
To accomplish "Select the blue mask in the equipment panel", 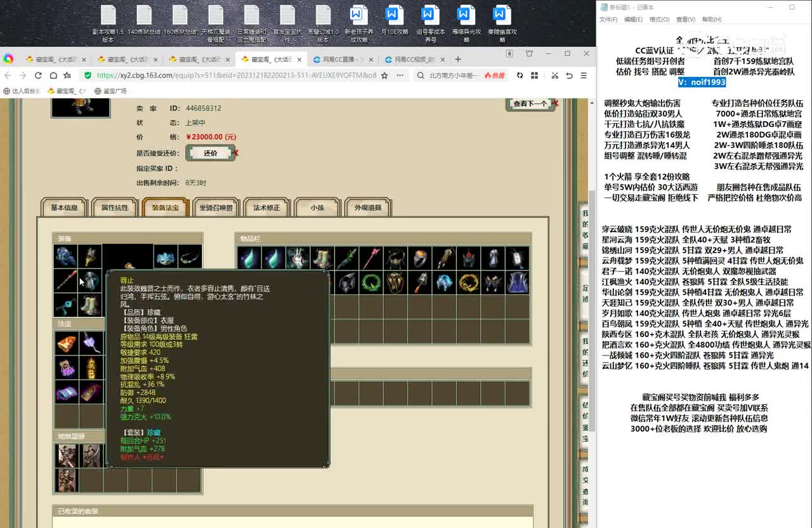I will [166, 256].
